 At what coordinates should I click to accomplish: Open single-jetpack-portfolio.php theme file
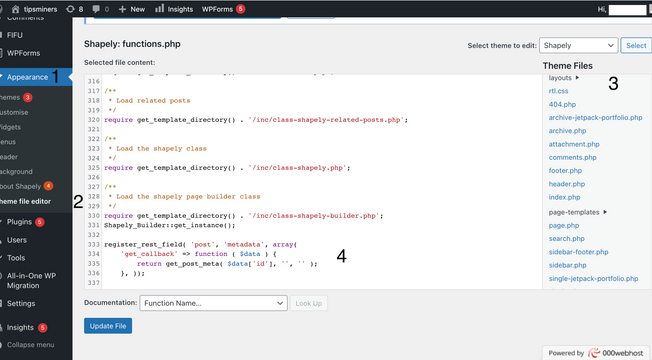tap(593, 279)
